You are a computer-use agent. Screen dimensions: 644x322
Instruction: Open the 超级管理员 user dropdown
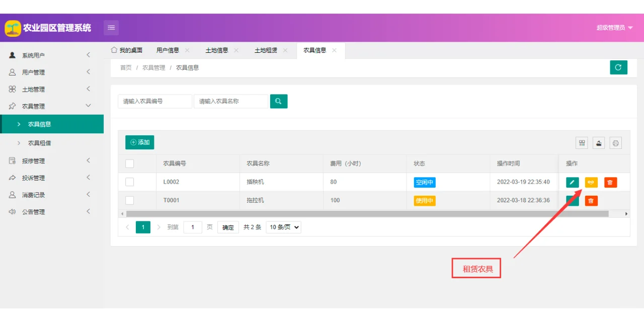(x=614, y=28)
